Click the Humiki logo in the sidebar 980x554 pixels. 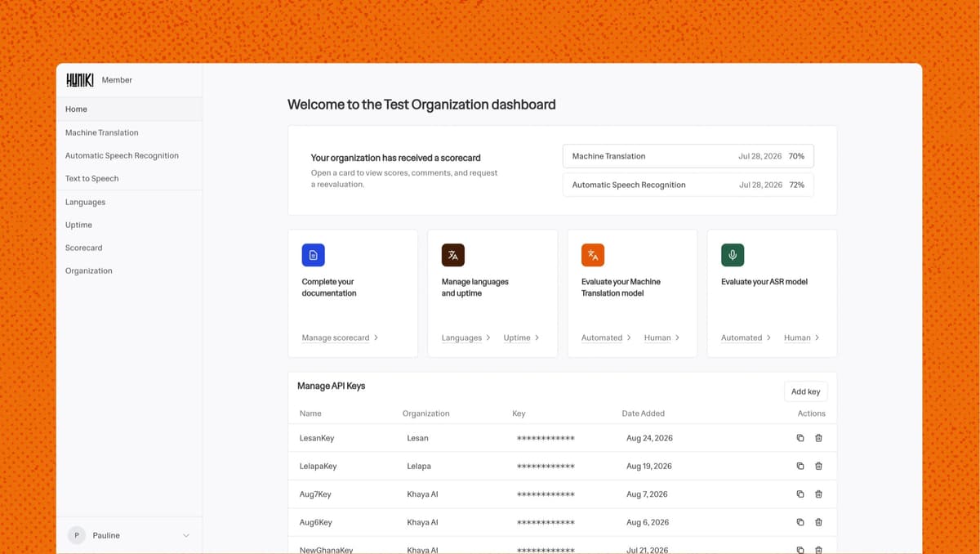click(x=80, y=80)
